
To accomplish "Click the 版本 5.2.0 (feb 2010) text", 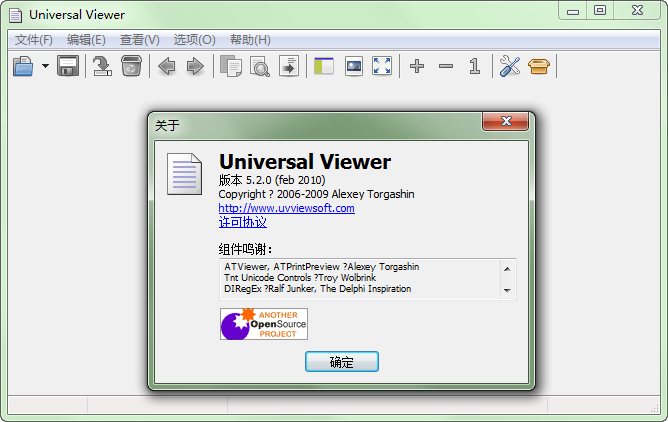I will click(x=272, y=180).
